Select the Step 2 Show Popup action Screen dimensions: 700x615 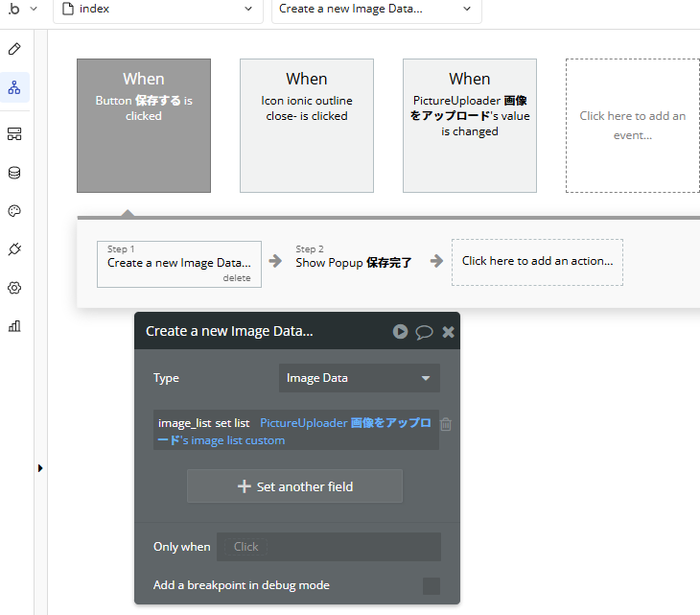point(353,262)
